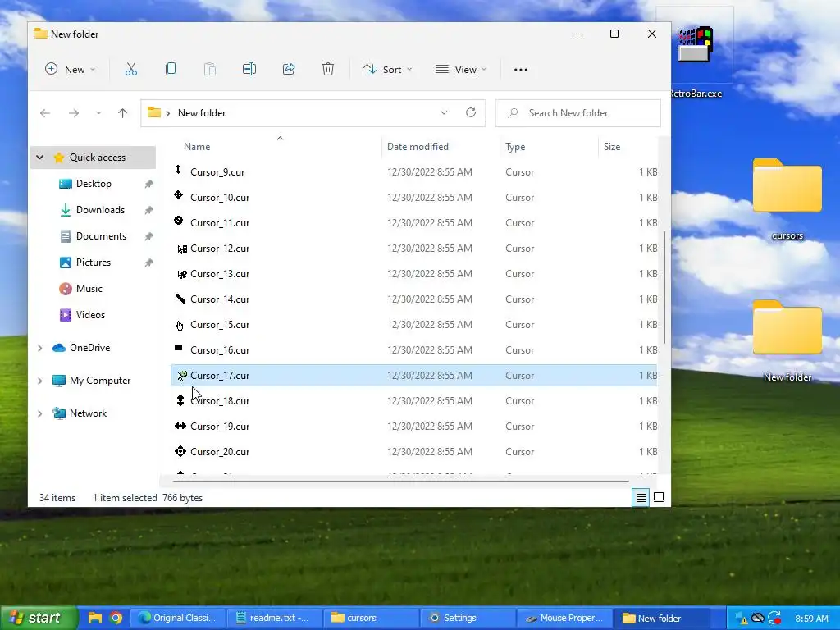Switch to Mouse Properties taskbar window
This screenshot has height=630, width=840.
pos(563,618)
